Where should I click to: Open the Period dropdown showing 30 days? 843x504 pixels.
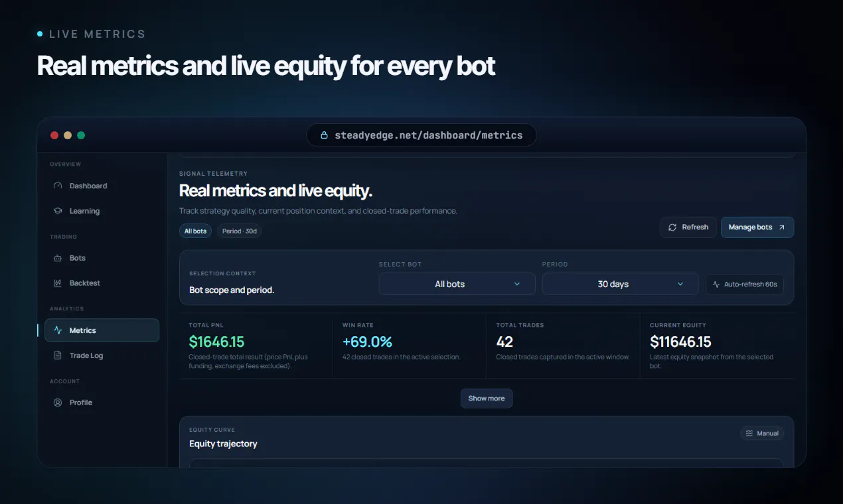pyautogui.click(x=620, y=284)
